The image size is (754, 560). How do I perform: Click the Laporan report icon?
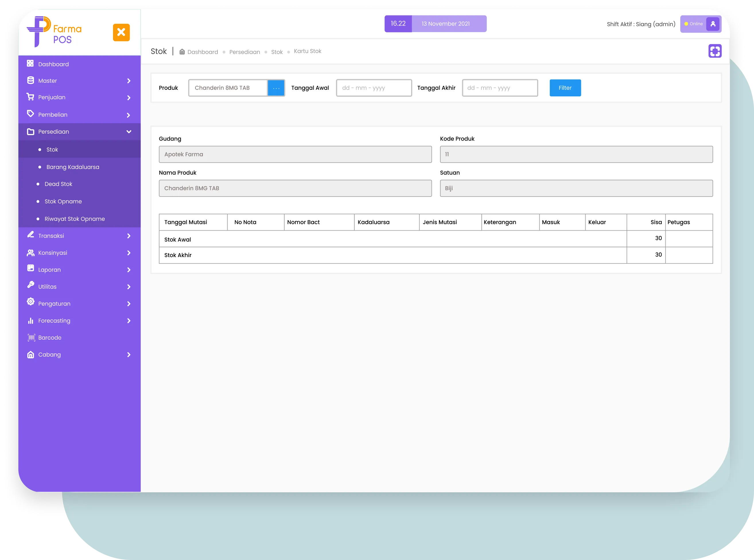point(30,268)
